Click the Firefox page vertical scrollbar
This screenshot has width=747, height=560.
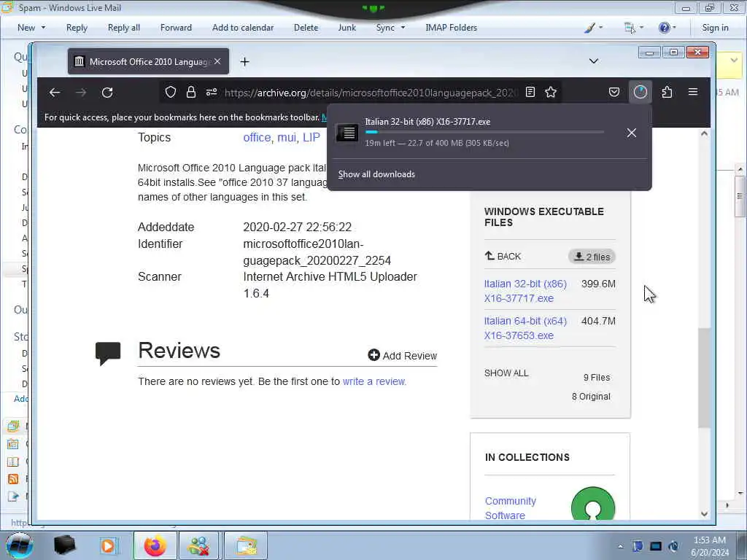click(x=704, y=378)
